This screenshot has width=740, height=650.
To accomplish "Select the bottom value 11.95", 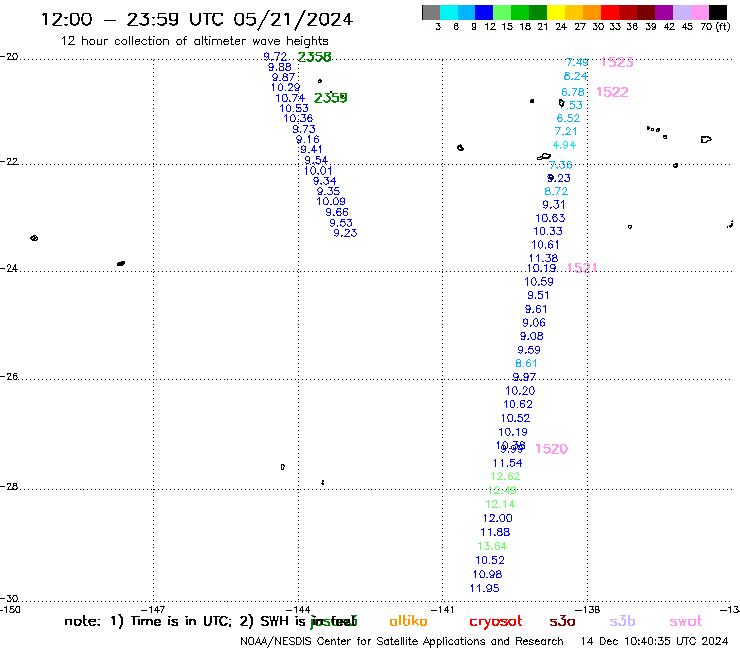I will pos(484,588).
